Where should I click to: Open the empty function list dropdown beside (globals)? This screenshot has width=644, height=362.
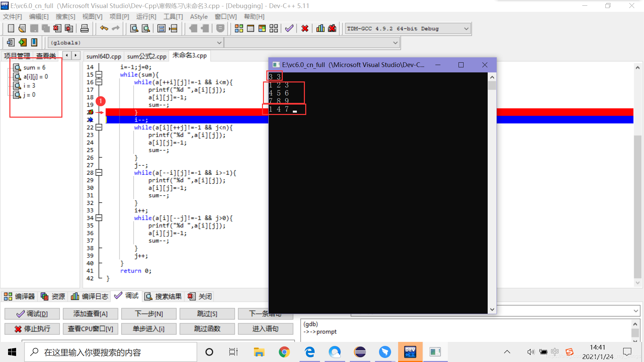pyautogui.click(x=395, y=43)
